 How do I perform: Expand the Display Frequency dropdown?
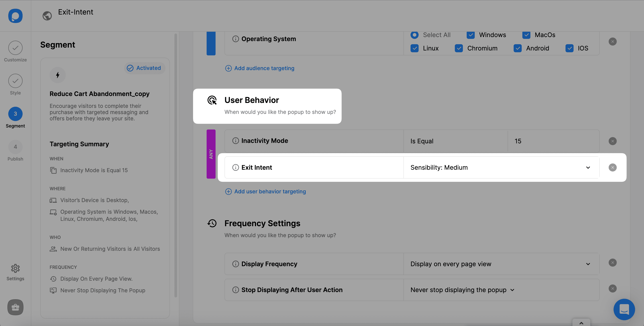coord(588,264)
